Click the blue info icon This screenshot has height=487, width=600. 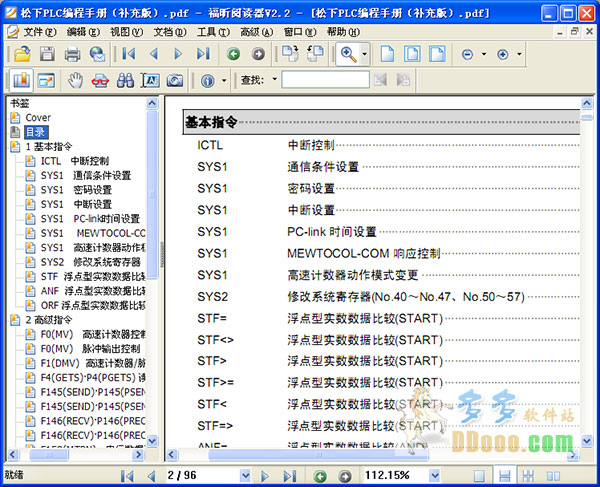[x=208, y=81]
